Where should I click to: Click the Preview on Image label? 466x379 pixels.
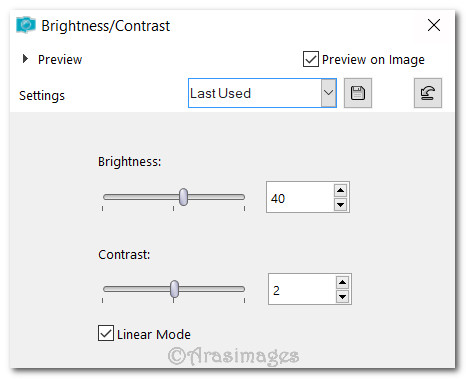pos(373,60)
